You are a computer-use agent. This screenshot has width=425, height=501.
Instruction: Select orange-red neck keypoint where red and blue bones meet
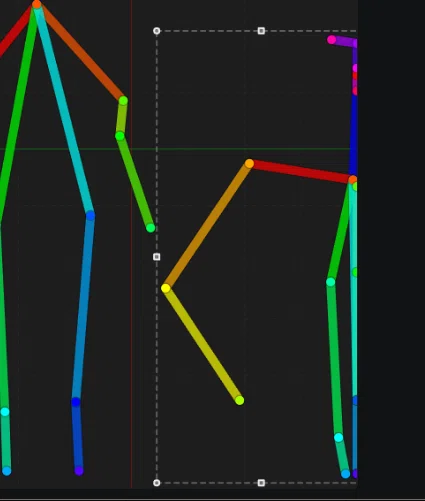coord(353,180)
